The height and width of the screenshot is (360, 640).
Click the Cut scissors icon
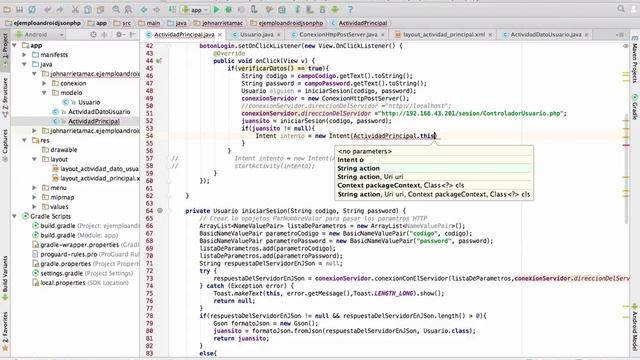(75, 9)
